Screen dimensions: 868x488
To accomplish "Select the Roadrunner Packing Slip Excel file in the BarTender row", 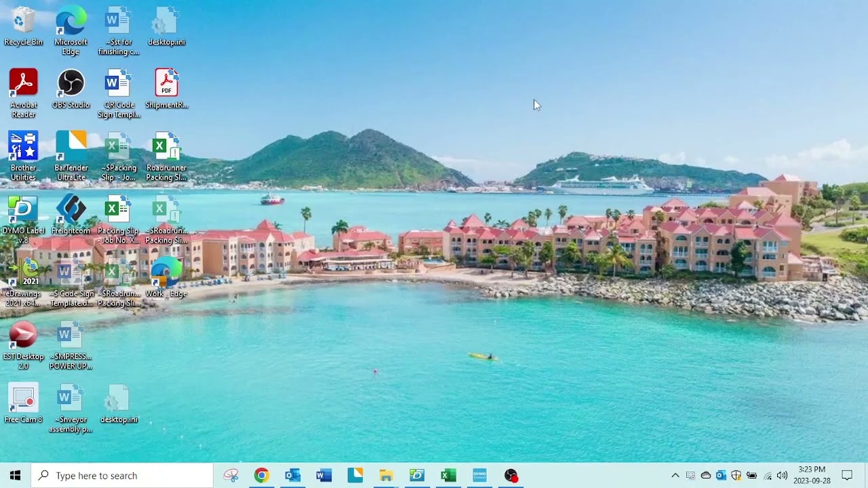I will [x=166, y=157].
